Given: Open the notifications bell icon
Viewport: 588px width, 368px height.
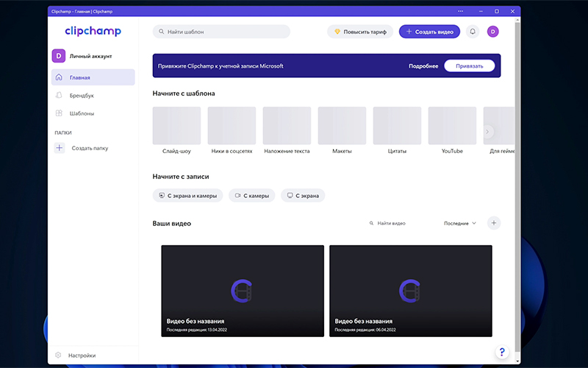Looking at the screenshot, I should 473,32.
